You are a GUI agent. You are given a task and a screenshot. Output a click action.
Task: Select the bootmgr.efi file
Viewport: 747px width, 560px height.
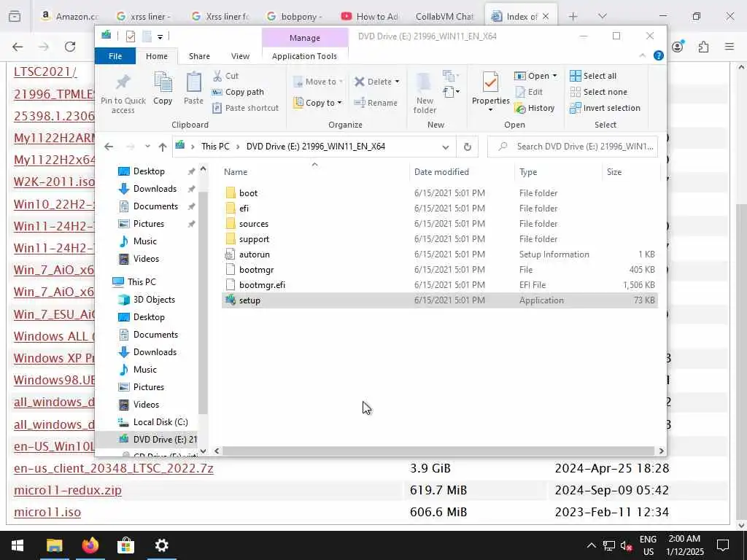[439, 285]
